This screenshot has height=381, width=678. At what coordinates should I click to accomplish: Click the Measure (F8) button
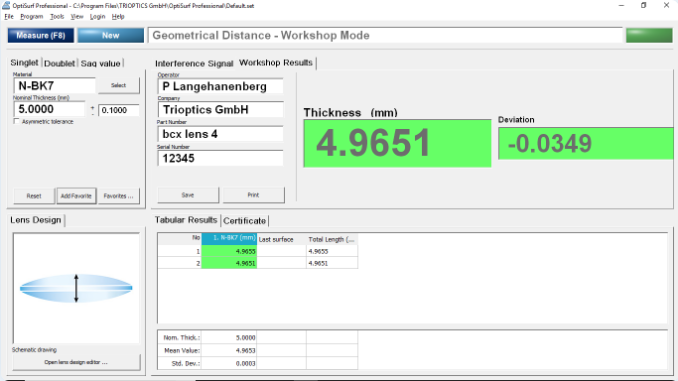coord(41,35)
